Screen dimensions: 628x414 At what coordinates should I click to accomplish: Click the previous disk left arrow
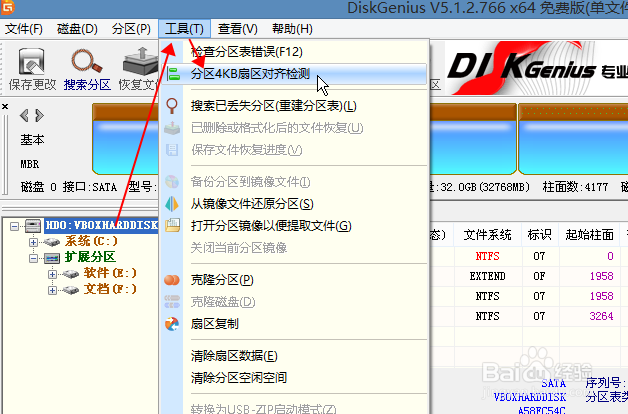pos(24,116)
